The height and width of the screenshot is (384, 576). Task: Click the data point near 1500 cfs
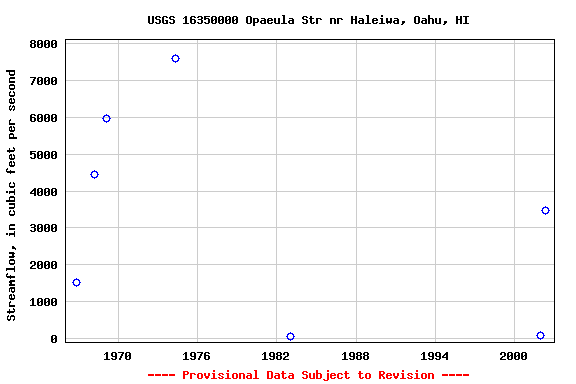(76, 282)
